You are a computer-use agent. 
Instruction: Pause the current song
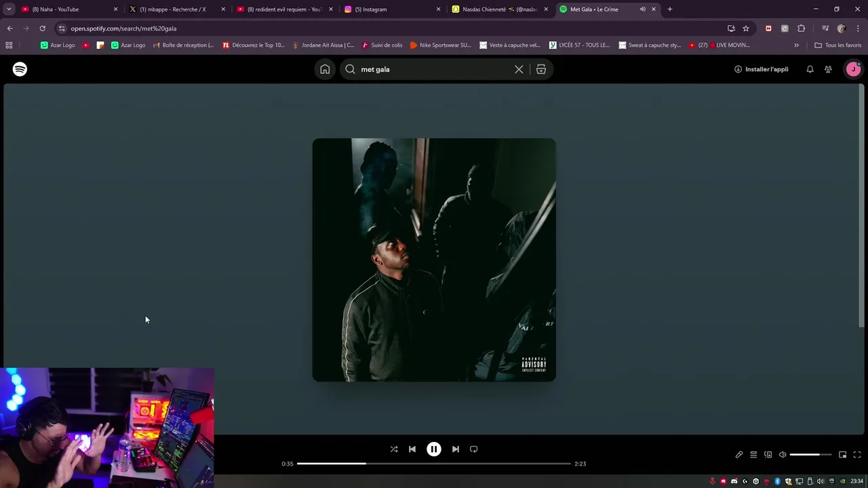pos(434,449)
